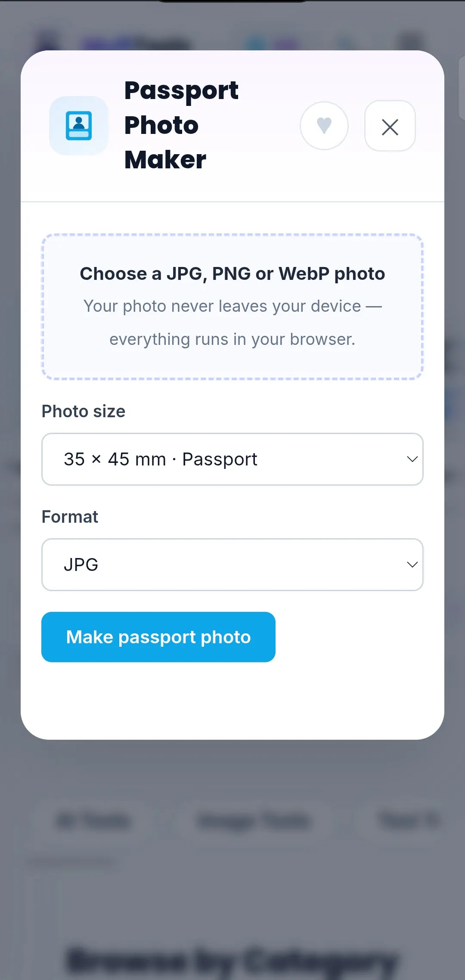
Task: Select the blurred Image Tools tab behind dialog
Action: point(254,821)
